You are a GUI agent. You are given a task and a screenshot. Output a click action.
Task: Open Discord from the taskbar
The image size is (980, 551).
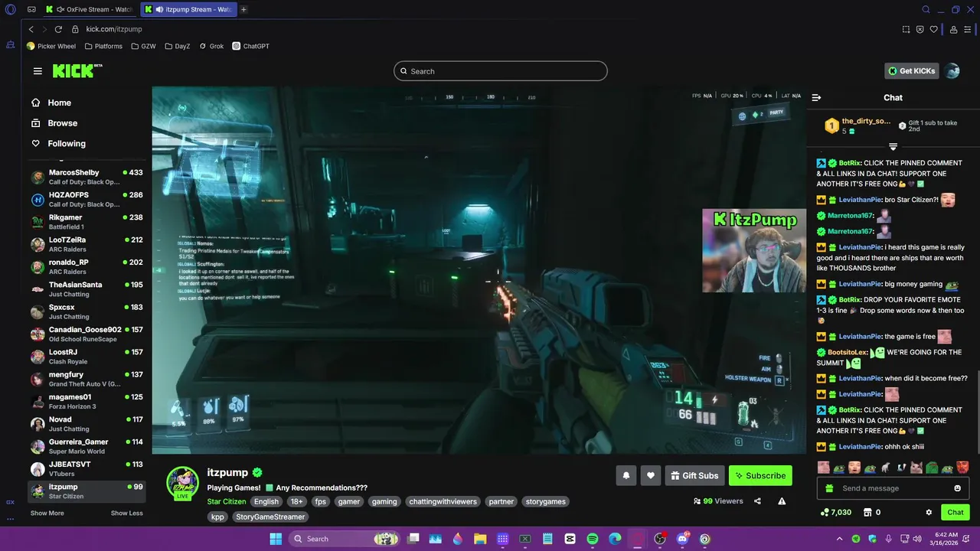pos(682,539)
